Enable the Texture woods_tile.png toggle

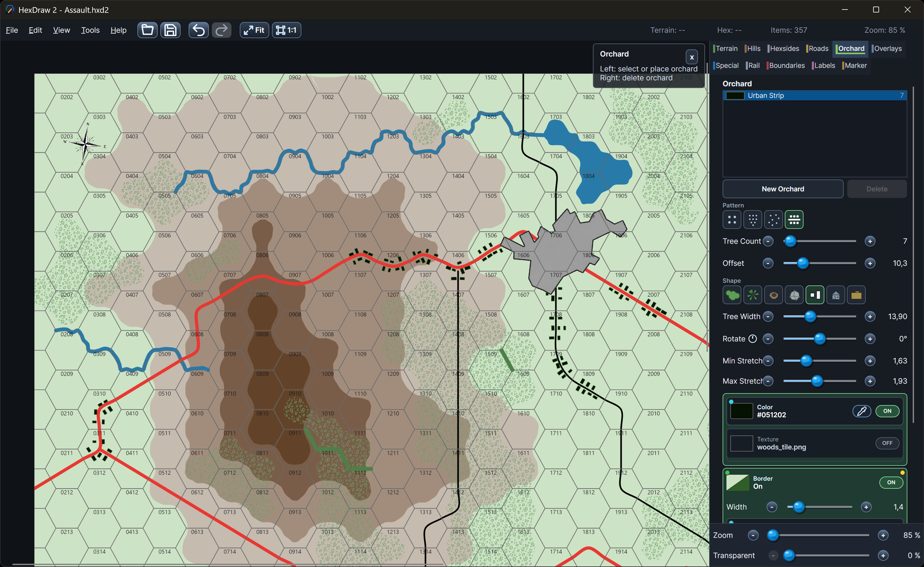(x=887, y=443)
